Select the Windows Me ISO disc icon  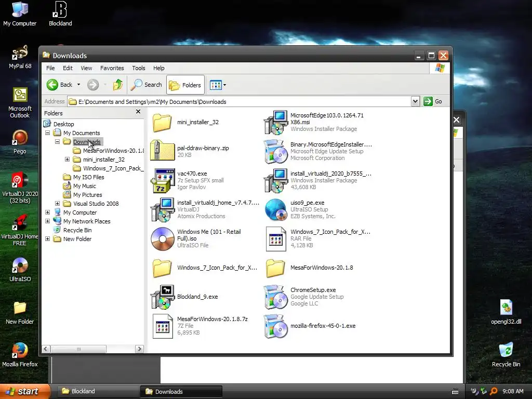(163, 239)
